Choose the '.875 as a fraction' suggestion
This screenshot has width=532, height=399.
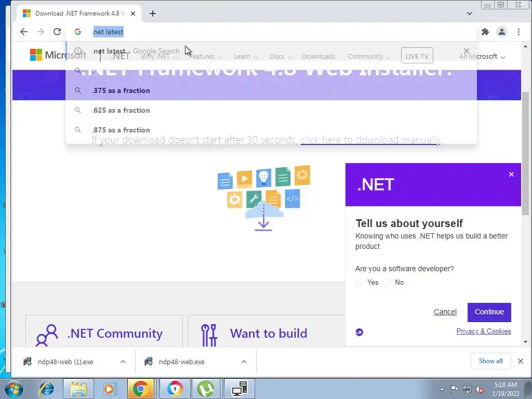click(x=271, y=129)
